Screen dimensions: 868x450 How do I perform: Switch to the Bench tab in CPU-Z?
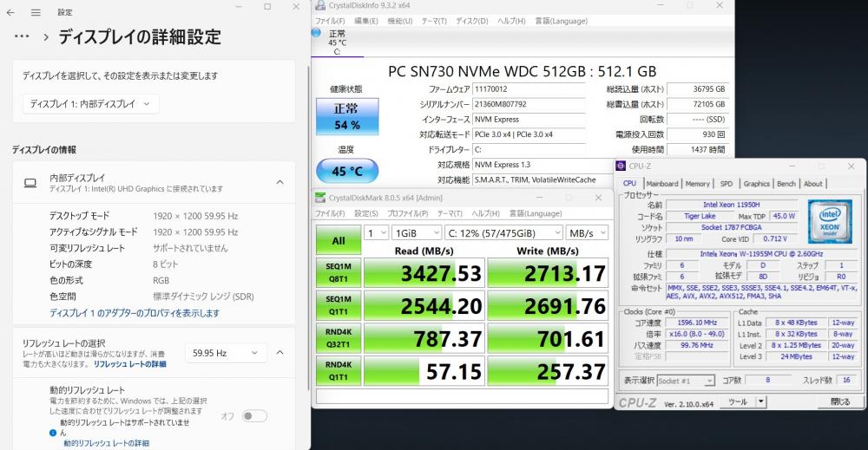point(786,184)
